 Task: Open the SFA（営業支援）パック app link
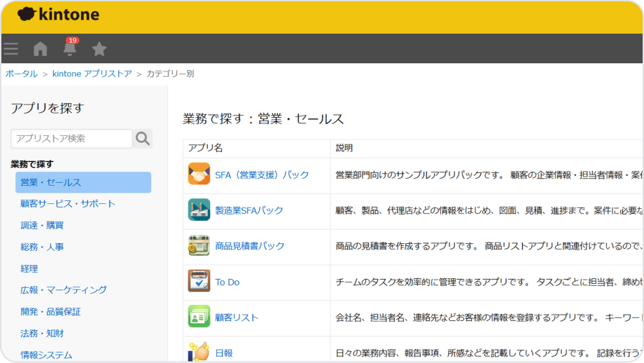(262, 174)
